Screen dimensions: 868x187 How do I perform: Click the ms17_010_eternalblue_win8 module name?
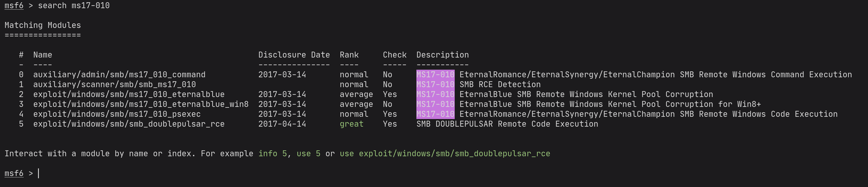coord(141,104)
